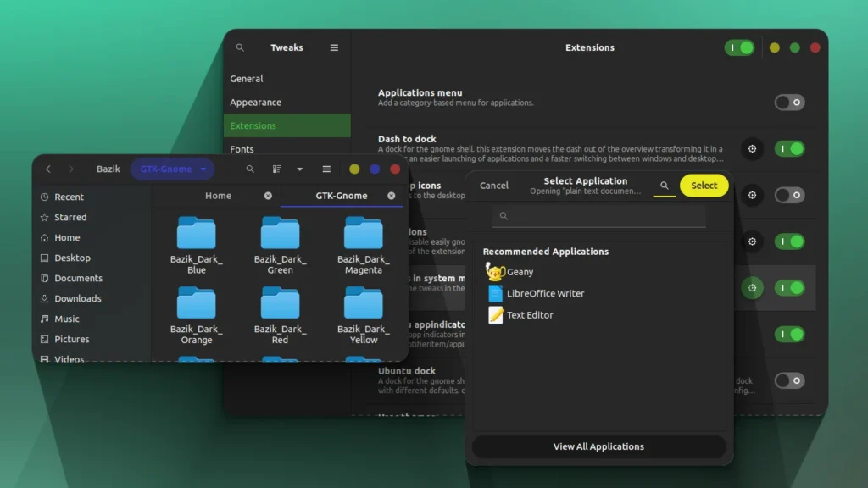Screen dimensions: 868x488
Task: Focus the application search field in dialog
Action: tap(599, 216)
